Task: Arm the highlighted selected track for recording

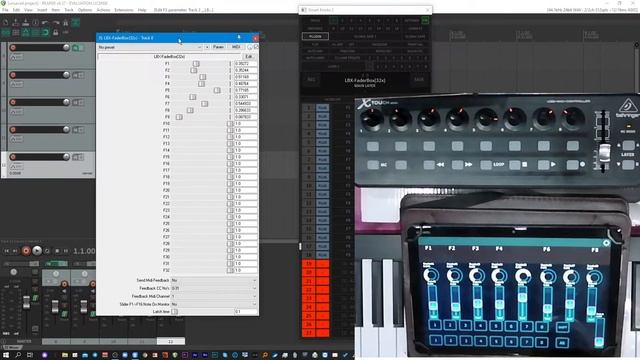Action: coord(13,157)
